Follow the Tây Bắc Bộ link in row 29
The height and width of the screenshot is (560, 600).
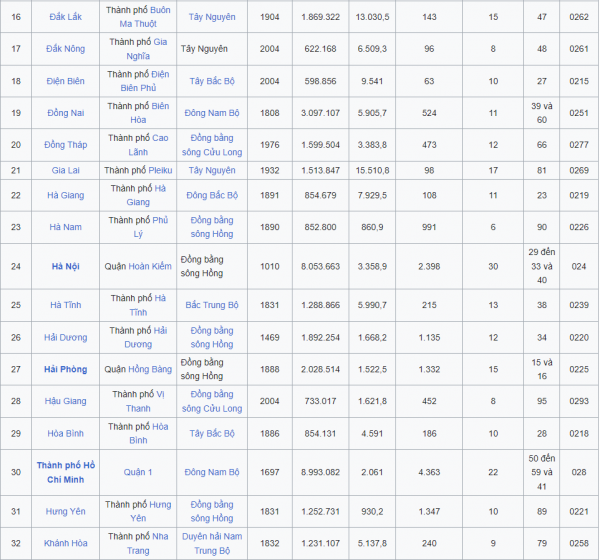click(212, 434)
